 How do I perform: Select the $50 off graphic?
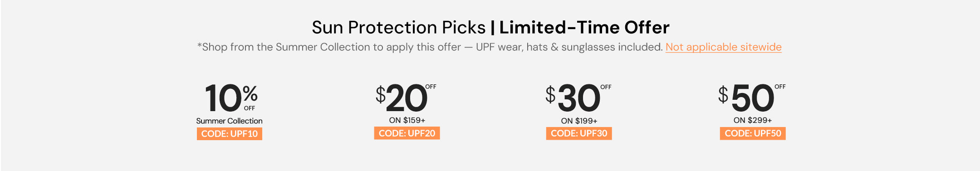point(752,98)
